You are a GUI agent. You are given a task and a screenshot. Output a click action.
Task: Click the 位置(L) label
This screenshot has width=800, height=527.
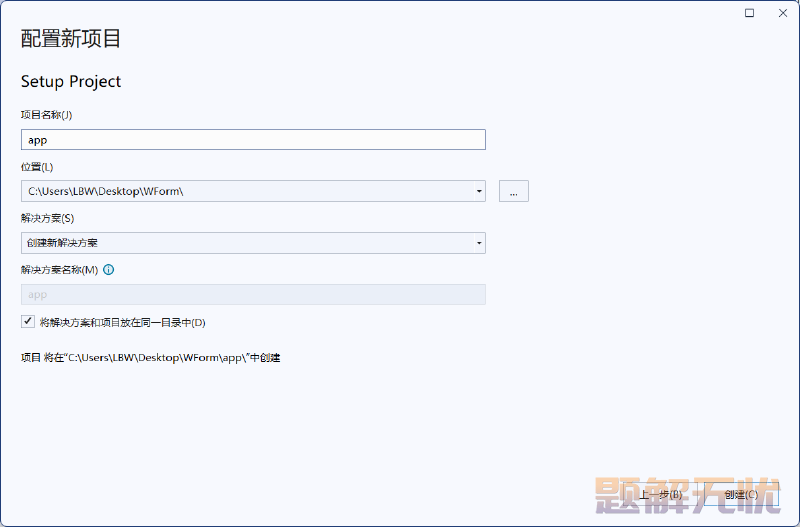pos(37,167)
